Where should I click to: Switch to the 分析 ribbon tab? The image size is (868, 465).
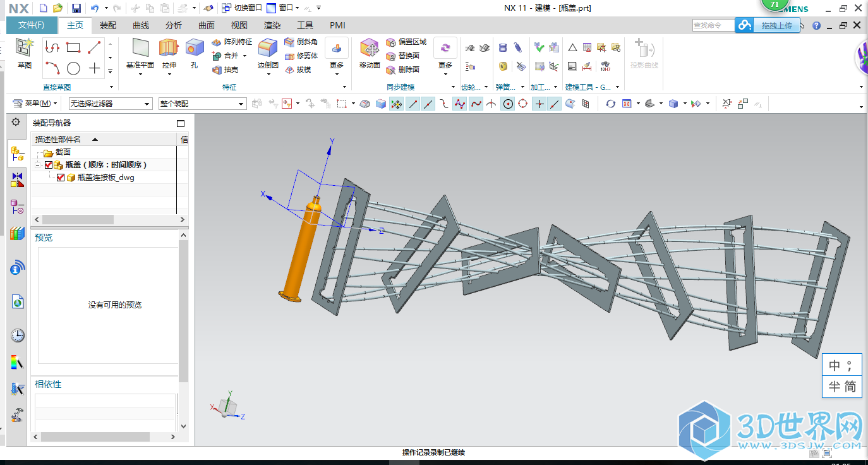click(x=174, y=25)
